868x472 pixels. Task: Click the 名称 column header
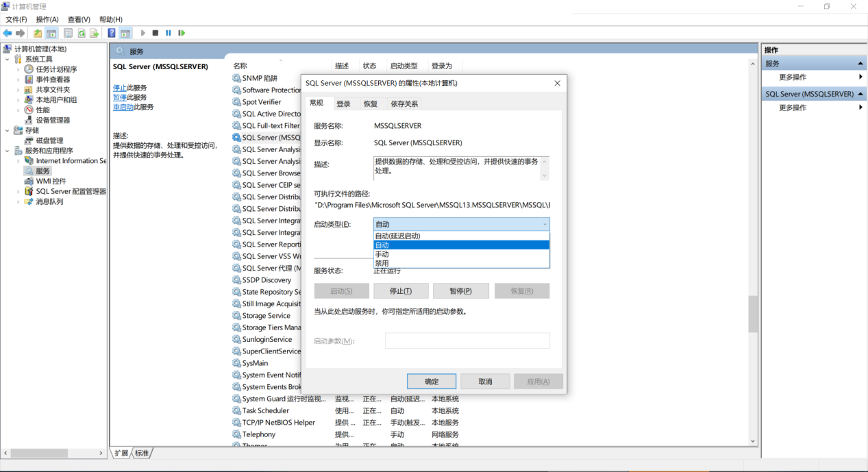(x=240, y=66)
